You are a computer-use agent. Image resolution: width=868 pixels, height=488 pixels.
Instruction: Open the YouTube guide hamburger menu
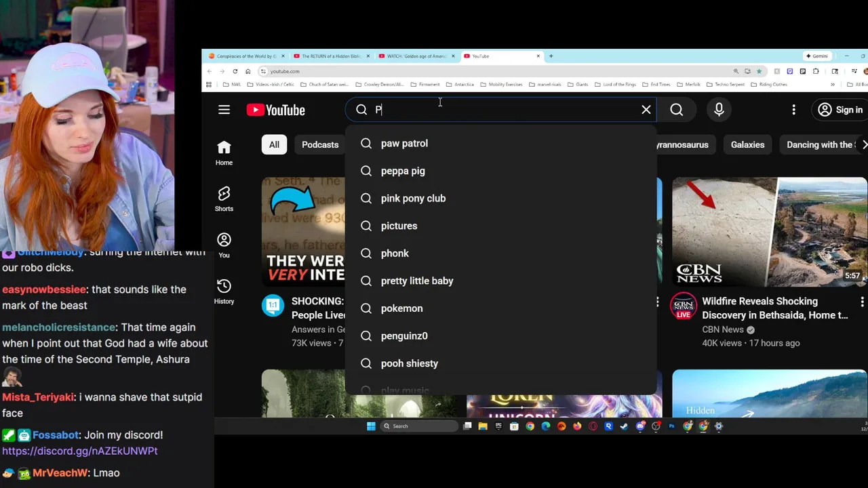(224, 110)
